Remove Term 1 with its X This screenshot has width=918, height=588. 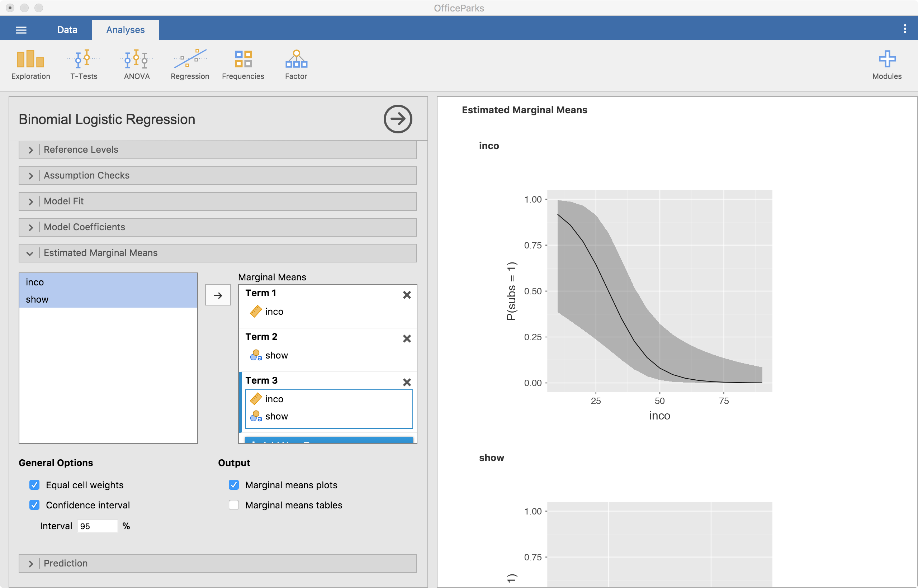coord(407,295)
